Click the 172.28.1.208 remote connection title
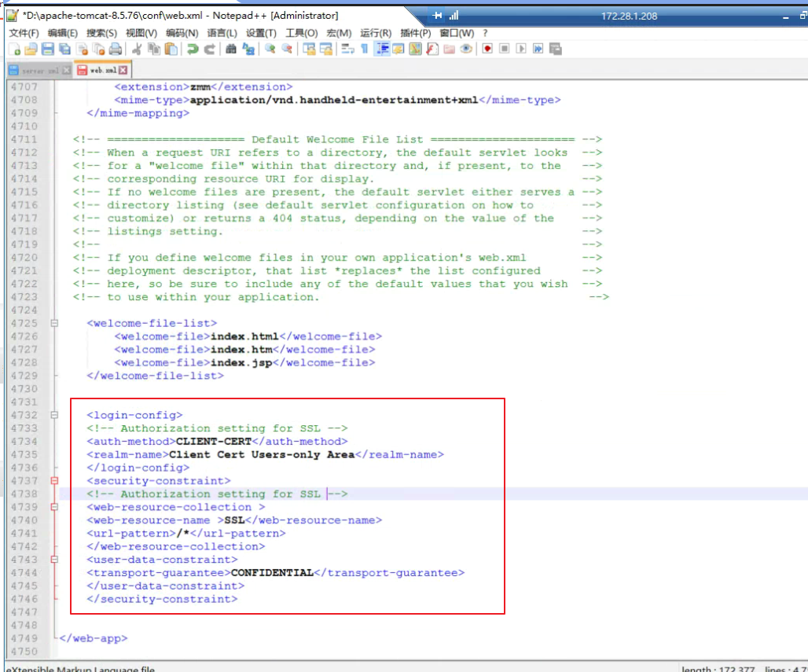 (630, 16)
